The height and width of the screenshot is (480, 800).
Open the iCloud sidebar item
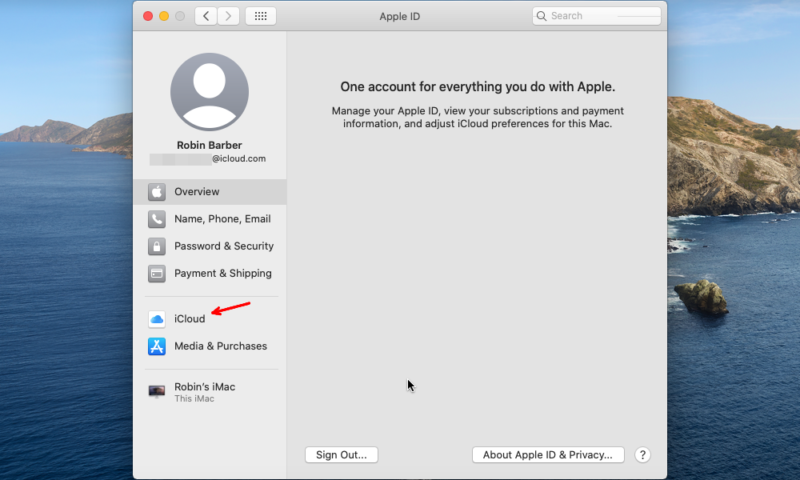tap(190, 319)
